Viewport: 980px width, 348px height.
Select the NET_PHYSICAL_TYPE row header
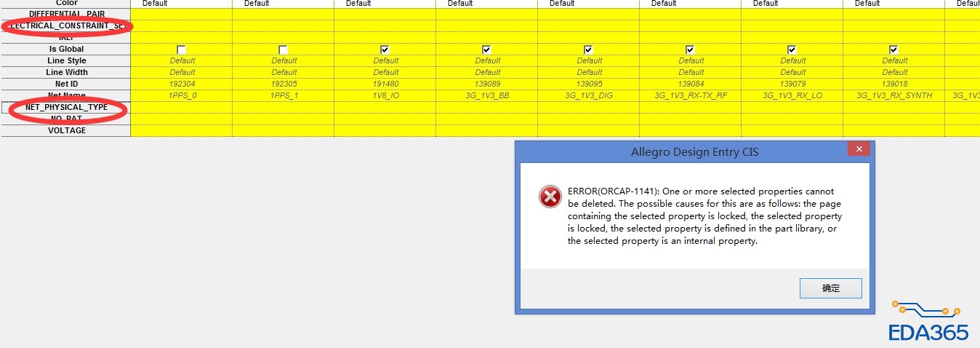pyautogui.click(x=66, y=107)
